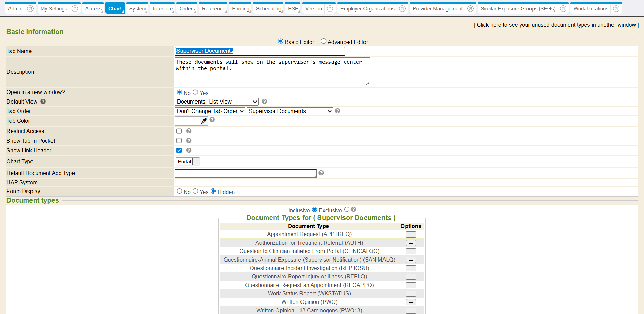Click help icon beside Default Document Add Type

(321, 173)
